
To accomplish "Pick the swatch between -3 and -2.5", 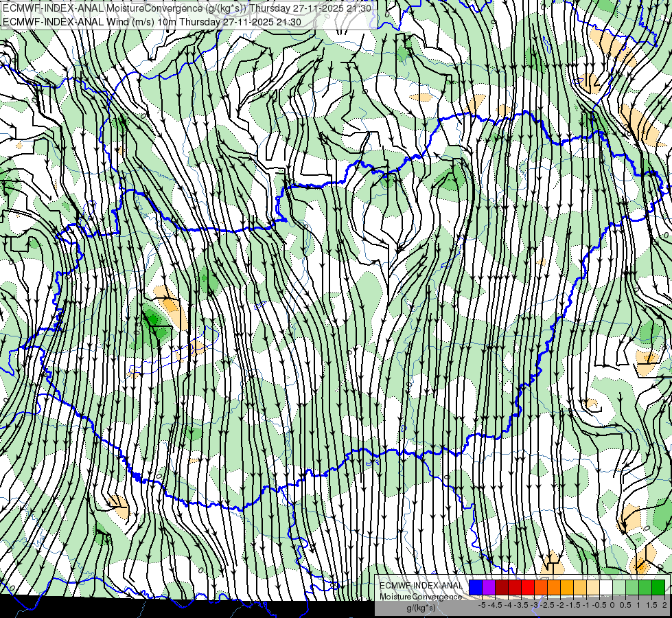I will pos(541,587).
